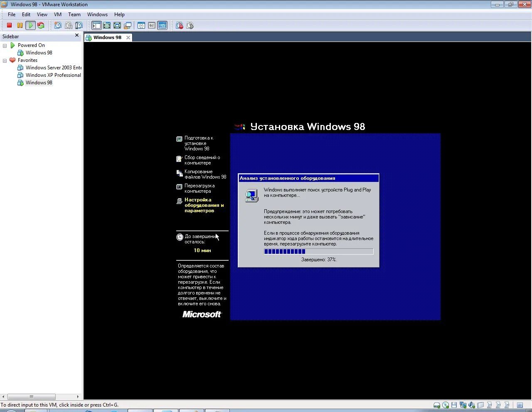This screenshot has width=532, height=412.
Task: Collapse the Favorites section
Action: pos(5,60)
